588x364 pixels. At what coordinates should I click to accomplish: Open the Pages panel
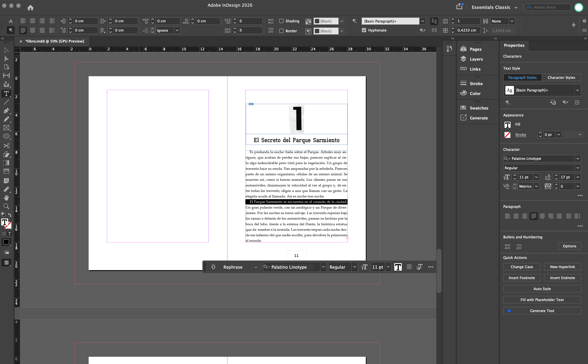coord(471,49)
